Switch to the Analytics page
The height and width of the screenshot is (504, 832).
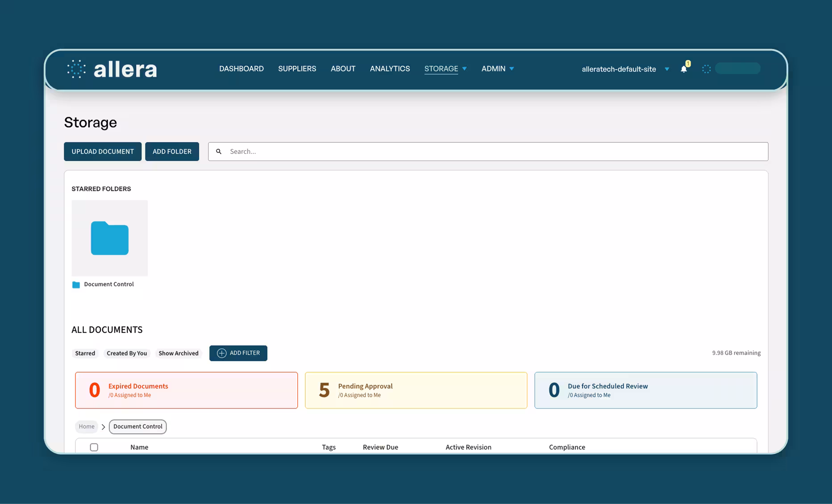tap(390, 69)
